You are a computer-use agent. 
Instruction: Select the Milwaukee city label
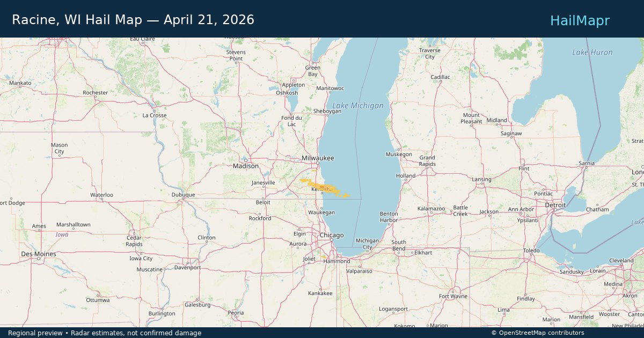318,158
